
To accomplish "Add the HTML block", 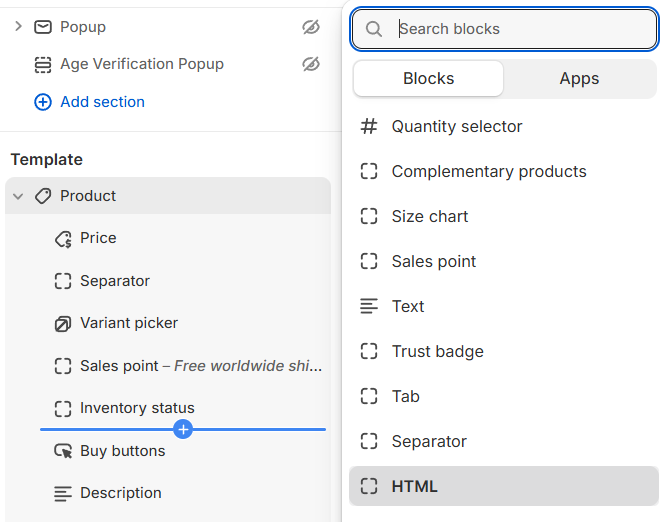I will pyautogui.click(x=415, y=487).
